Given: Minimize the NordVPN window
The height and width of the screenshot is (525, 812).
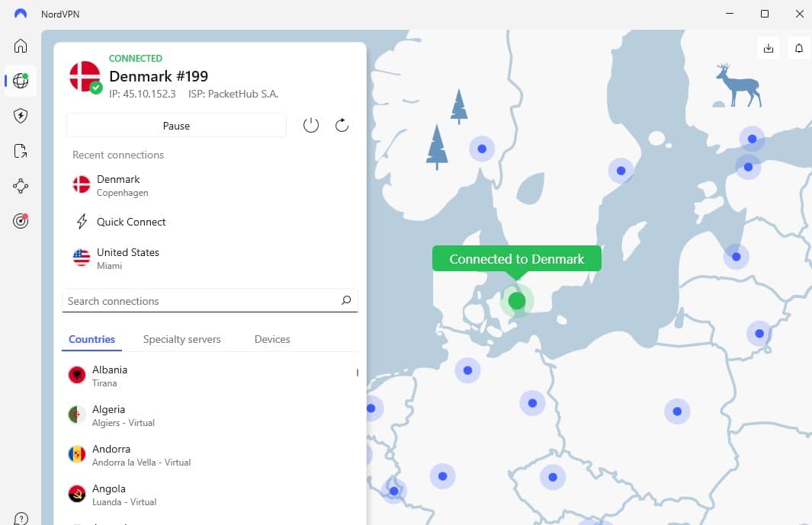Looking at the screenshot, I should coord(730,14).
